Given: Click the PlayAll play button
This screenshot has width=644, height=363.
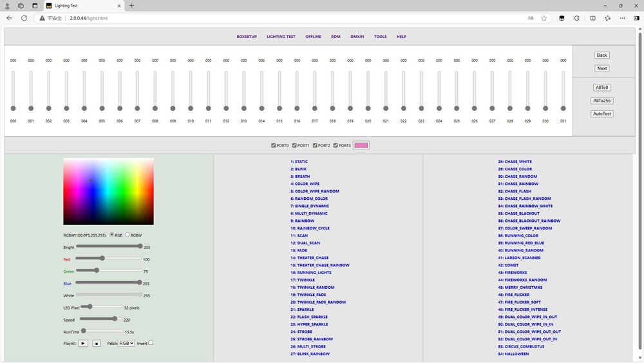Looking at the screenshot, I should pyautogui.click(x=83, y=344).
